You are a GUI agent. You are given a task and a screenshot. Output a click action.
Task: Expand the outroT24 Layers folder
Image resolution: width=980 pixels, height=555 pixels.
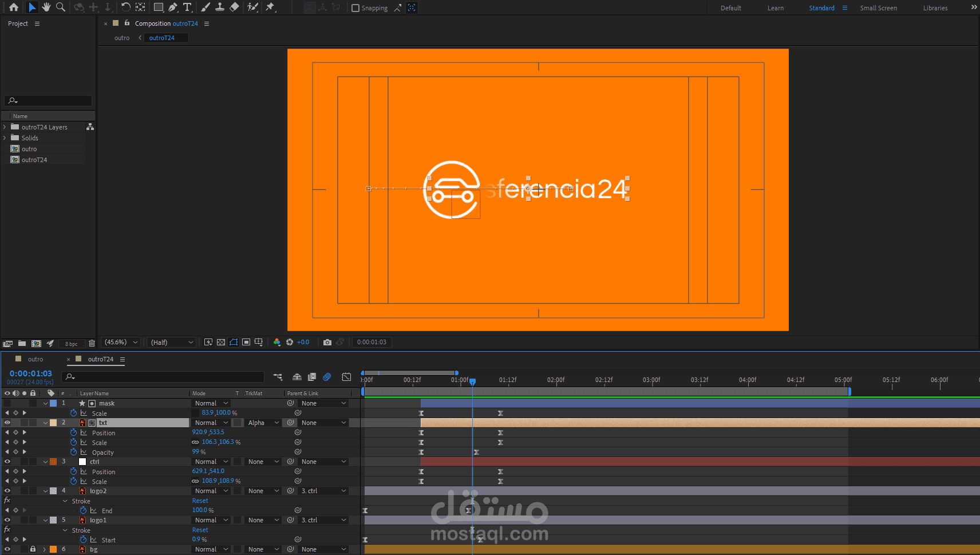5,127
